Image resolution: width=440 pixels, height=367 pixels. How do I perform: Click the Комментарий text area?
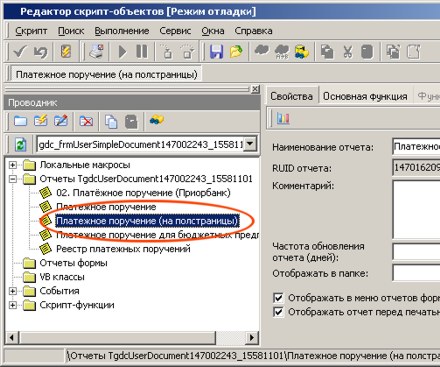416,209
